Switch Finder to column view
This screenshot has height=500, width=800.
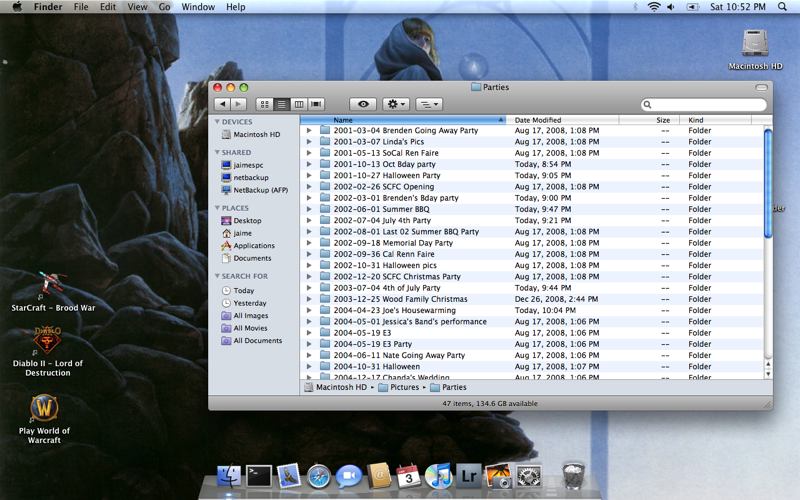pyautogui.click(x=299, y=104)
